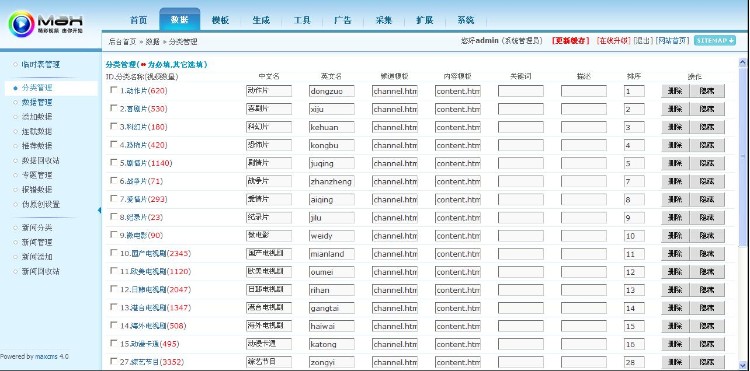Image resolution: width=750 pixels, height=371 pixels.
Task: Open the 首页 top navigation tab
Action: (139, 20)
